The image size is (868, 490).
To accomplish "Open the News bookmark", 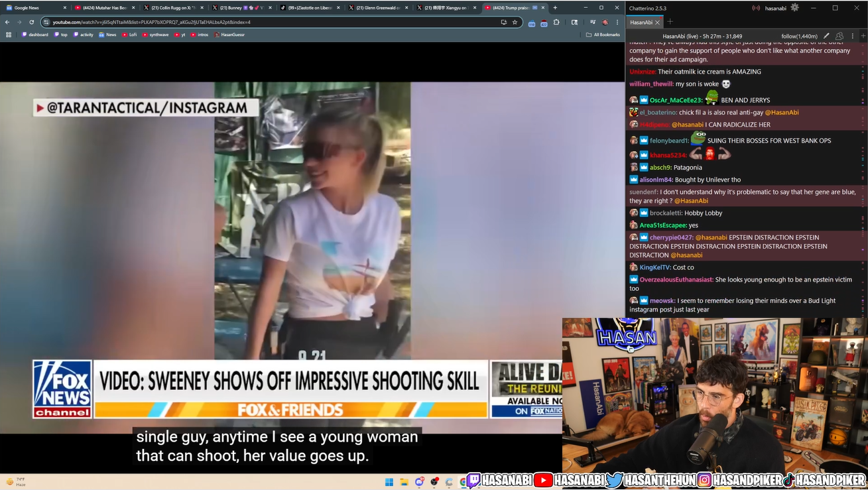I will pyautogui.click(x=108, y=34).
